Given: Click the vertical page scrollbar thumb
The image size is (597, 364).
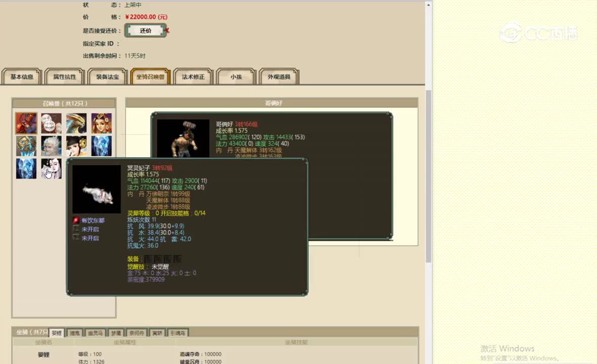Looking at the screenshot, I should tap(429, 176).
